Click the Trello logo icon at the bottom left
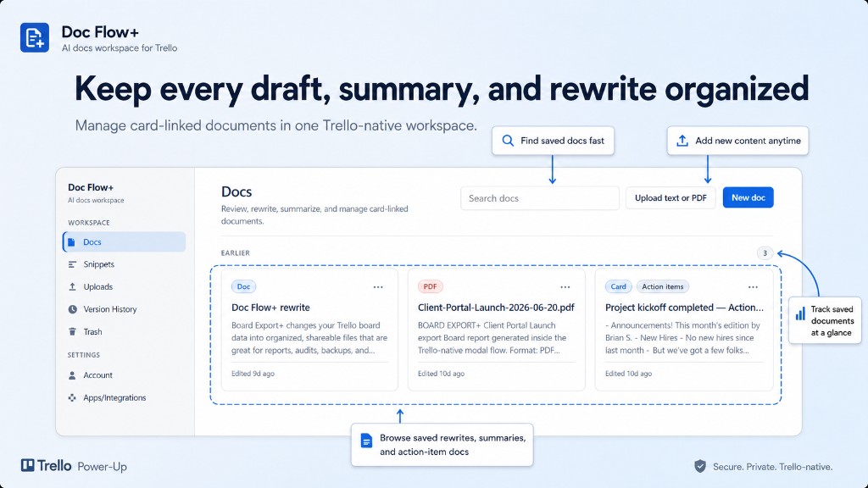Viewport: 868px width, 488px height. (28, 465)
